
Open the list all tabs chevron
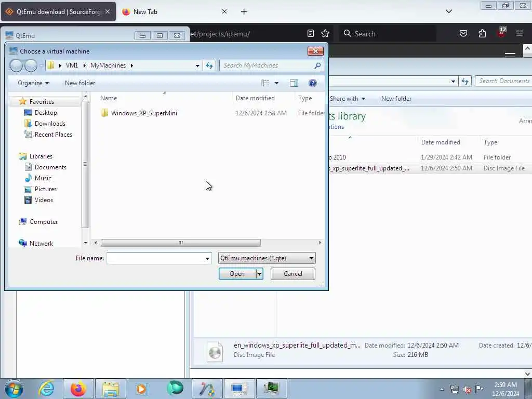449,12
